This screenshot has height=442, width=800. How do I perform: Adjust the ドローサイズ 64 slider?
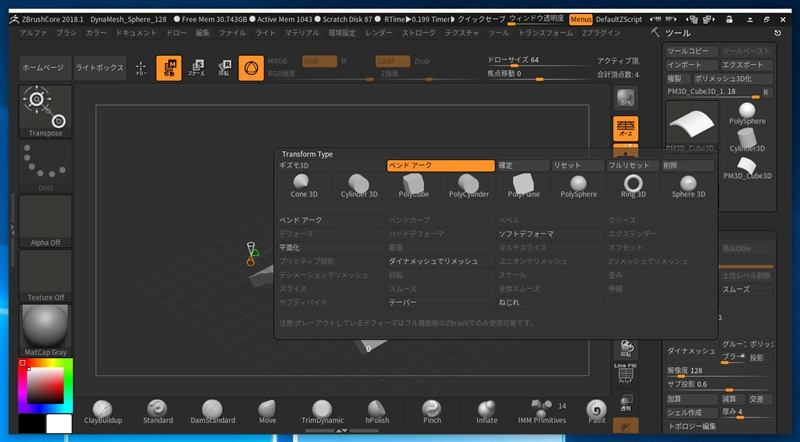point(537,61)
